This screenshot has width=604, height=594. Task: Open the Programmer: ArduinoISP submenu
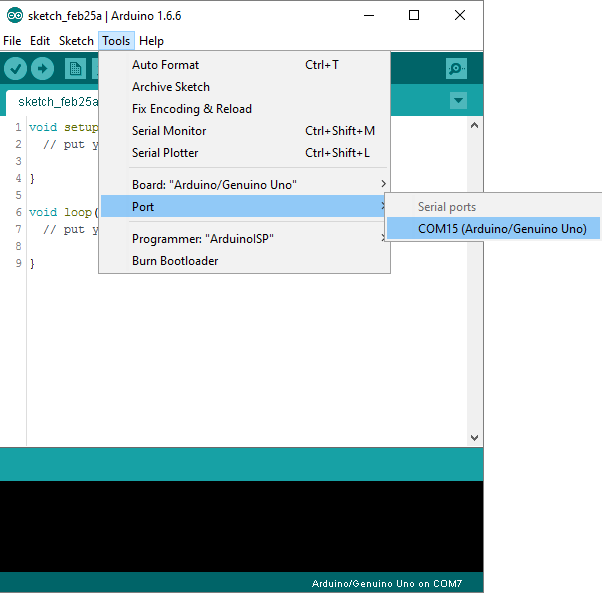point(244,239)
